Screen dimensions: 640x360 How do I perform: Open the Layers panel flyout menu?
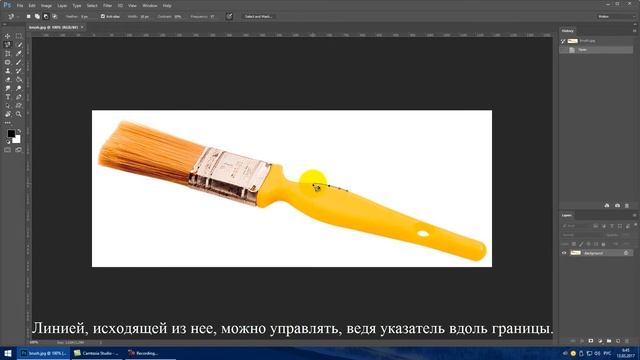[635, 215]
